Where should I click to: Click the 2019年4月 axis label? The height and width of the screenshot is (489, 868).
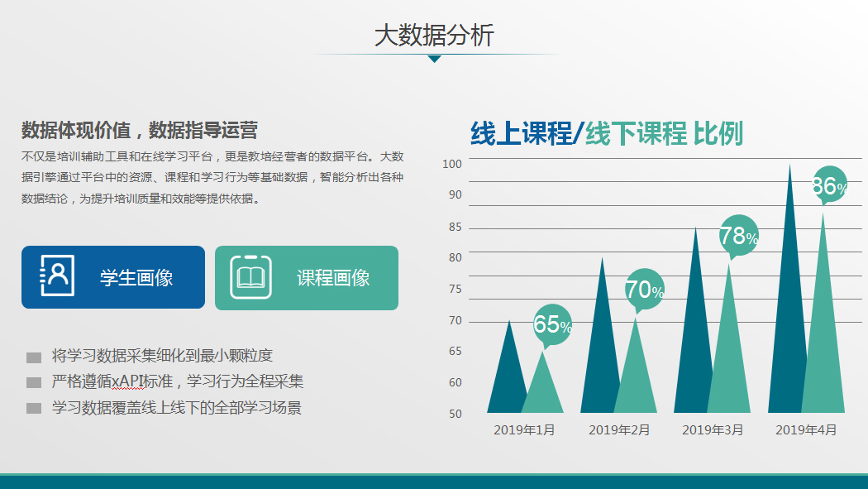point(806,429)
